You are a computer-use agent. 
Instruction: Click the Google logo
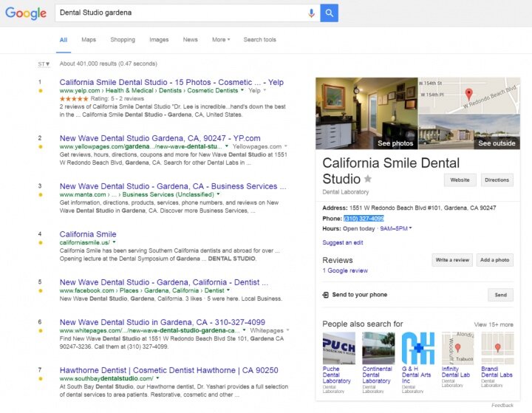(x=26, y=13)
